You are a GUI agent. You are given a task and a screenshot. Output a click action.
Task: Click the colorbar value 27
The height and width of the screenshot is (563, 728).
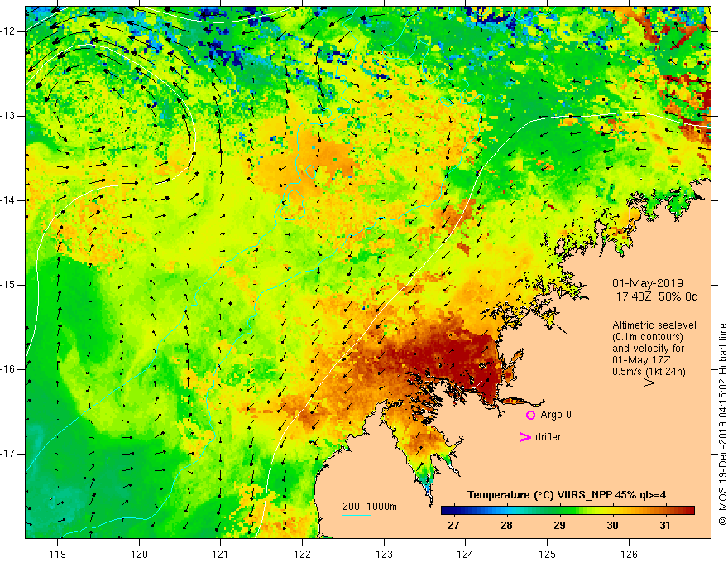pos(453,526)
